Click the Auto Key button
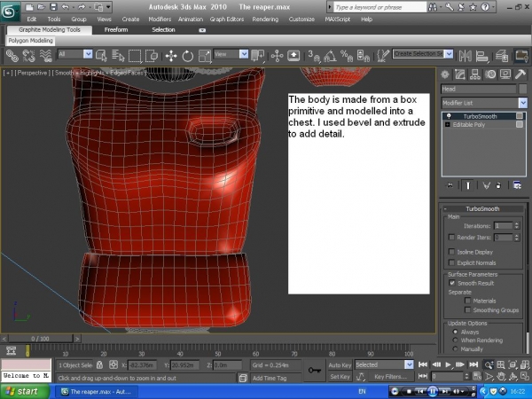Screen dimensions: 532x399 pyautogui.click(x=340, y=365)
